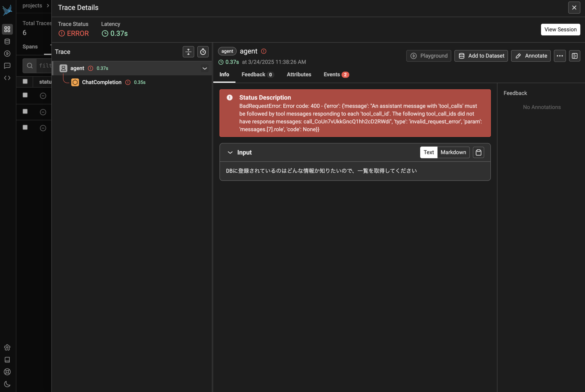The height and width of the screenshot is (392, 585).
Task: Click the Annotate button
Action: pos(531,56)
